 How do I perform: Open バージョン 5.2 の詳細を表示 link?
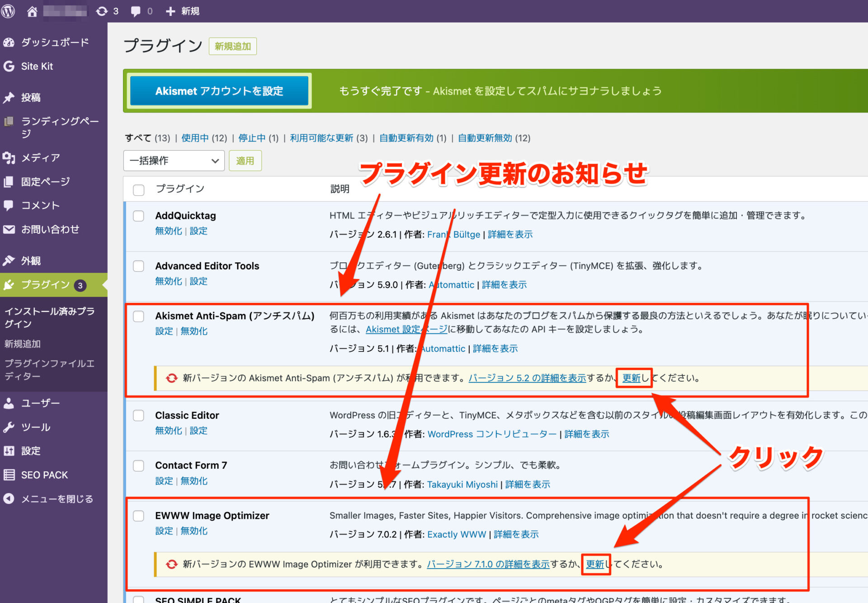coord(527,378)
